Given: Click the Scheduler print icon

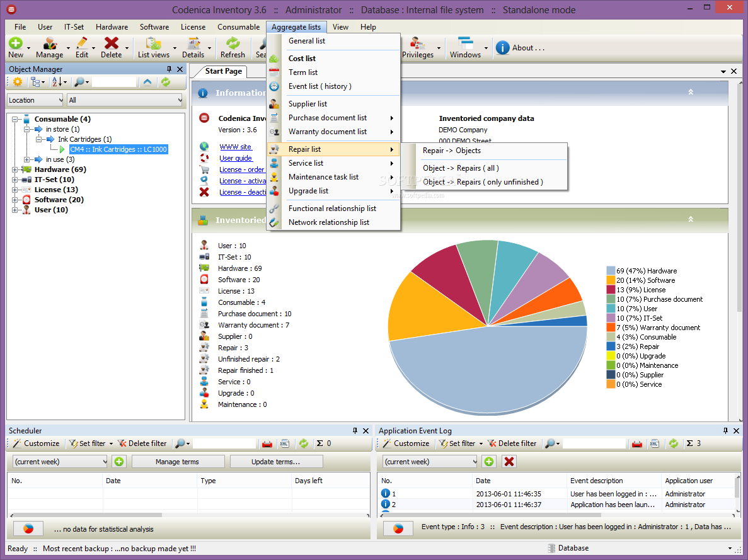Looking at the screenshot, I should (267, 443).
